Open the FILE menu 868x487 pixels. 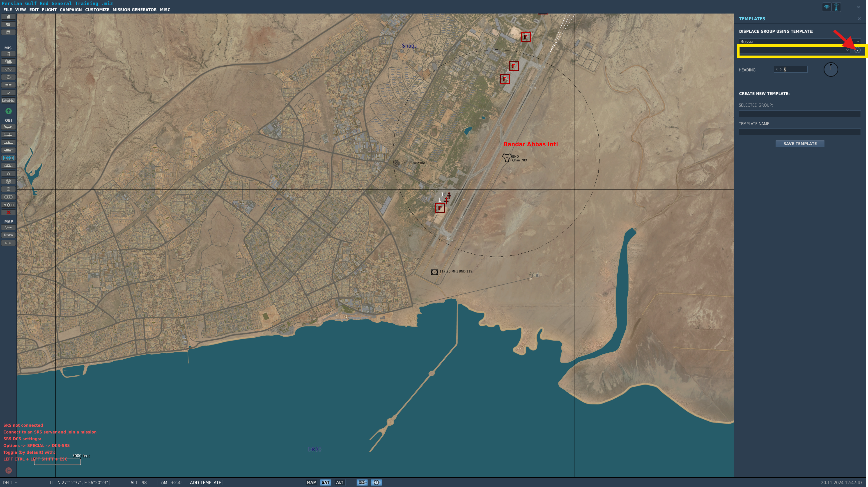pos(7,10)
